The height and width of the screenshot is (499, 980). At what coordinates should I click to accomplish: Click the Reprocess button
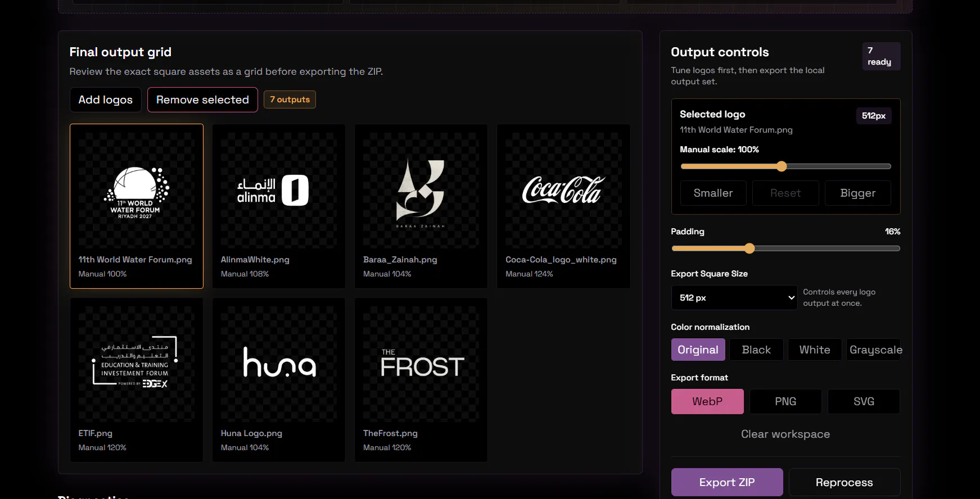click(844, 482)
